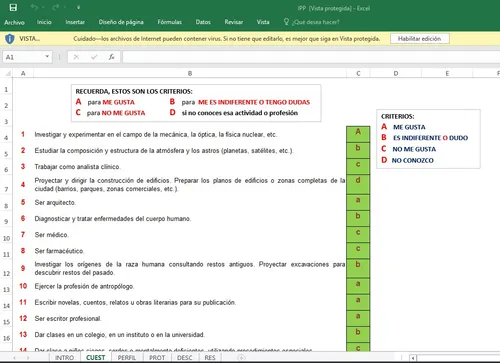Viewport: 500px width, 363px height.
Task: Open the Quick Access Toolbar customize arrow
Action: click(x=78, y=7)
